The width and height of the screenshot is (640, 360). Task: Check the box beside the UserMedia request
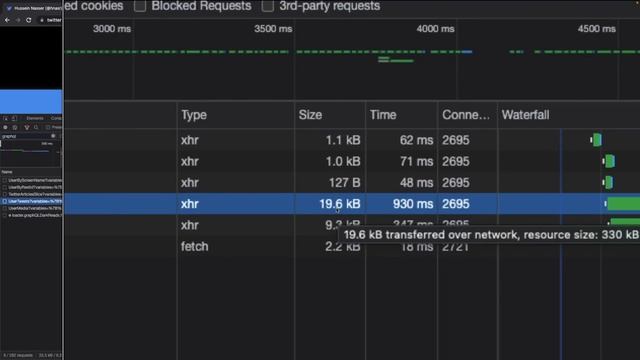click(4, 208)
